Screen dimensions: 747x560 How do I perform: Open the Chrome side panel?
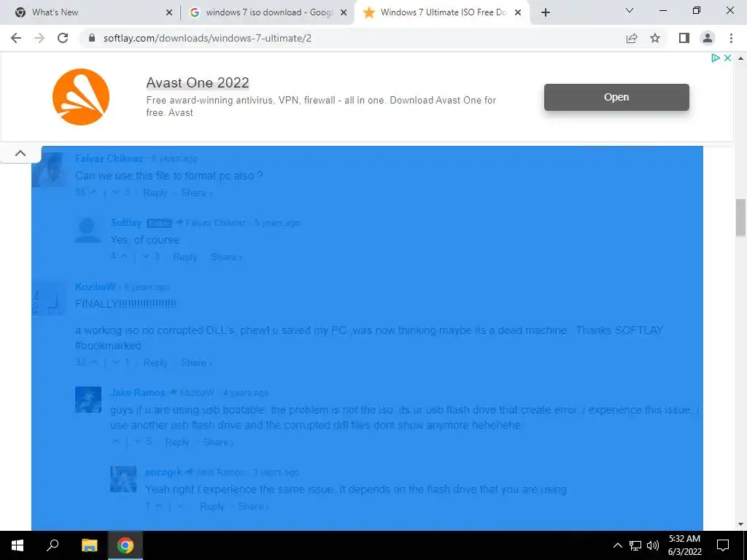684,38
